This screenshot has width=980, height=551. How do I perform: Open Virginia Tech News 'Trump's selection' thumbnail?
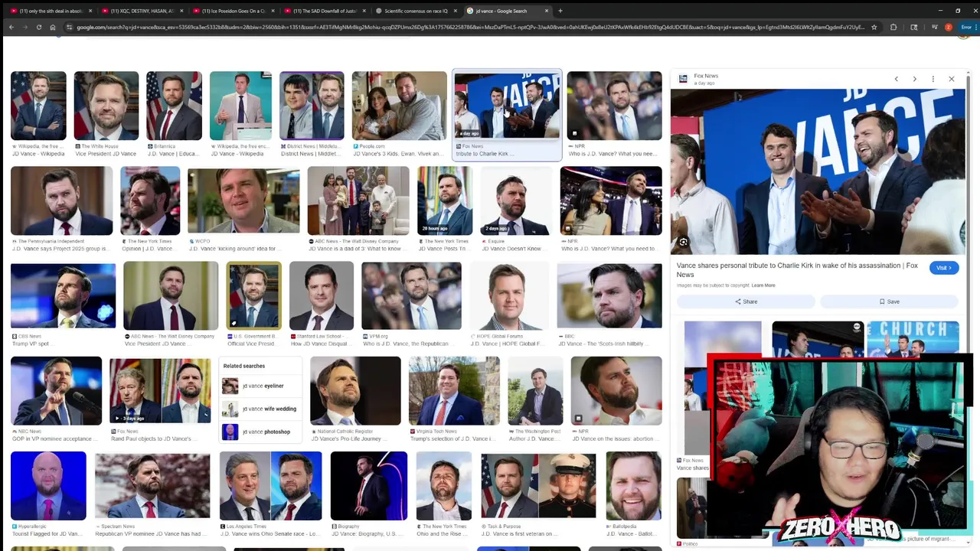454,390
